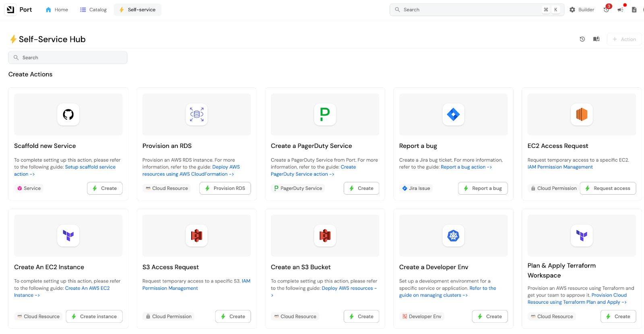Click Cloud Resource tag on Provision an RDS
The height and width of the screenshot is (334, 644).
tap(167, 188)
